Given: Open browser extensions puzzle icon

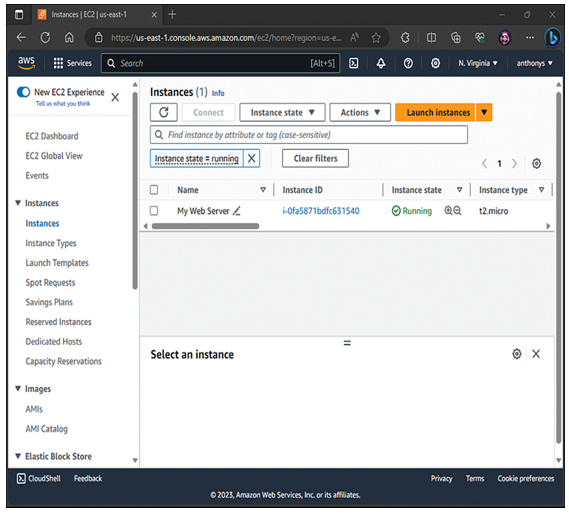Looking at the screenshot, I should 405,37.
